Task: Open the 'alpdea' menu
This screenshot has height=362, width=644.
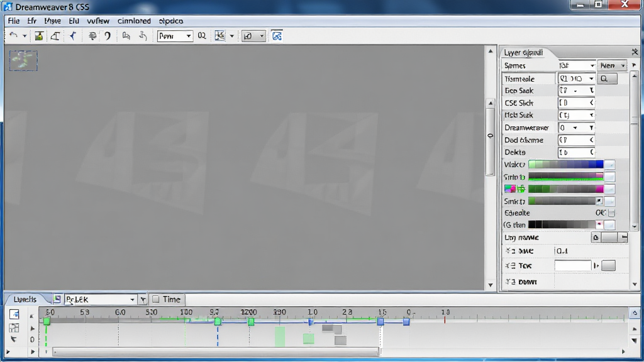Action: [x=171, y=21]
